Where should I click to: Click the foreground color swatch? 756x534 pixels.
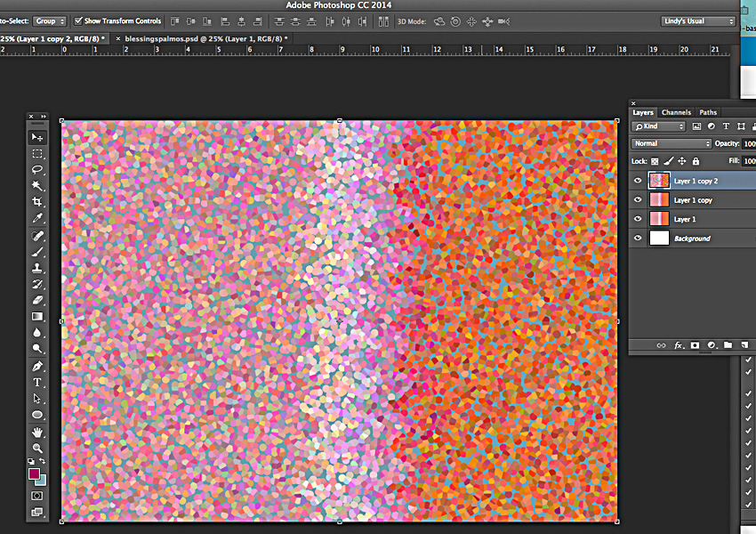[x=36, y=474]
